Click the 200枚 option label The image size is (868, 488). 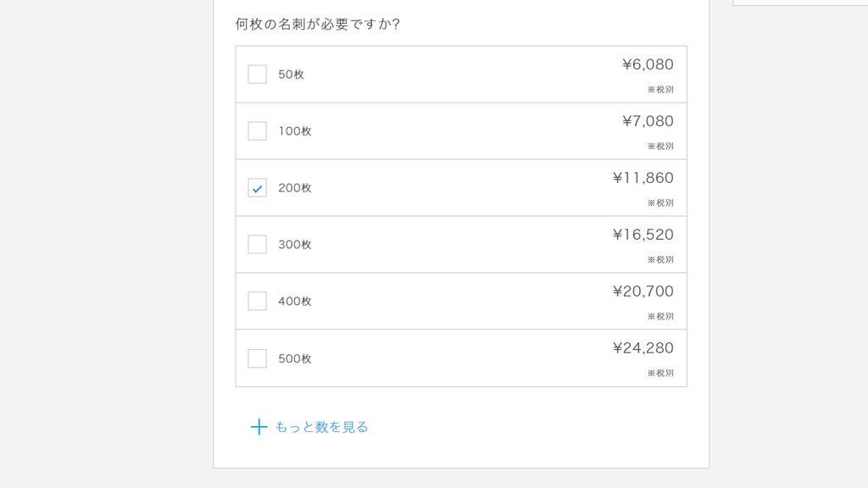point(295,187)
